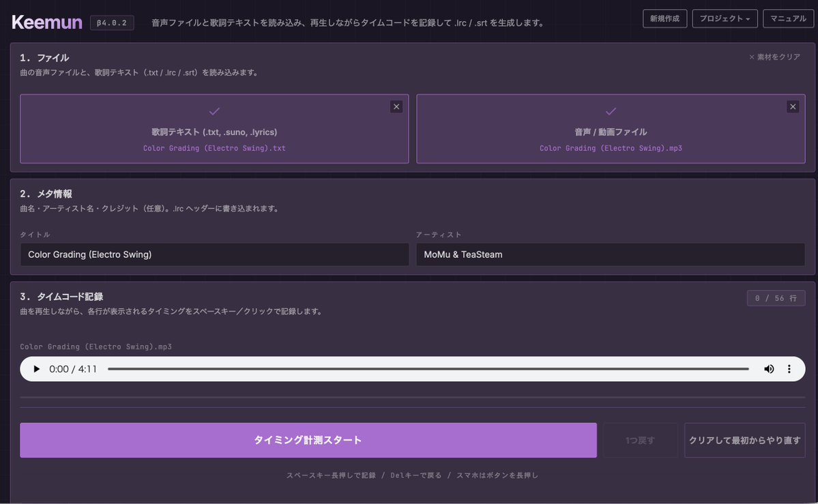Open audio player more options menu
The image size is (818, 504).
789,369
